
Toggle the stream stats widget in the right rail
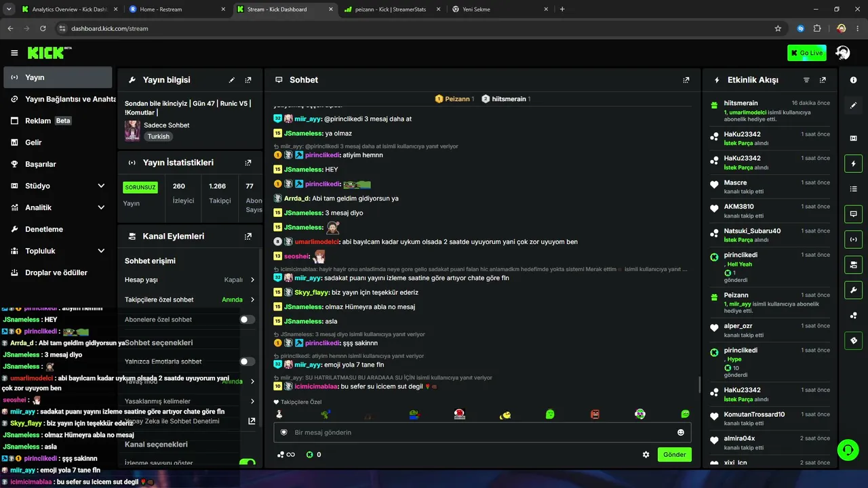853,239
